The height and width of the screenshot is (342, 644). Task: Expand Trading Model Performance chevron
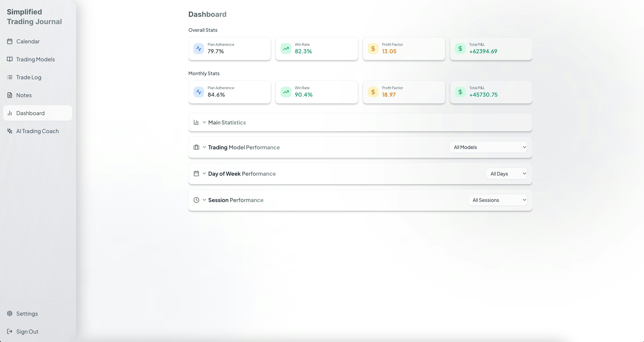click(x=204, y=147)
